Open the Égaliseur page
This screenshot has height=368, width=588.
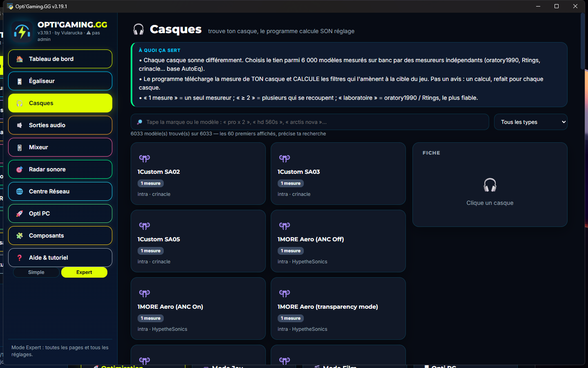pyautogui.click(x=60, y=81)
